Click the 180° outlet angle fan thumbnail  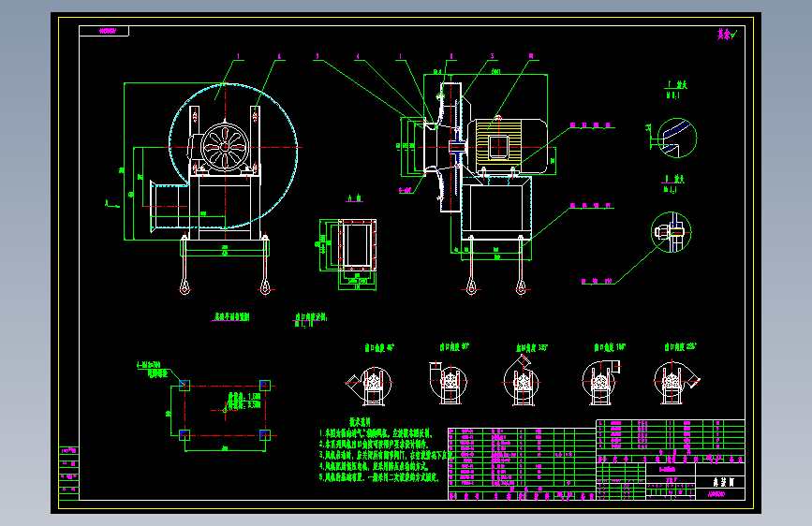click(601, 382)
